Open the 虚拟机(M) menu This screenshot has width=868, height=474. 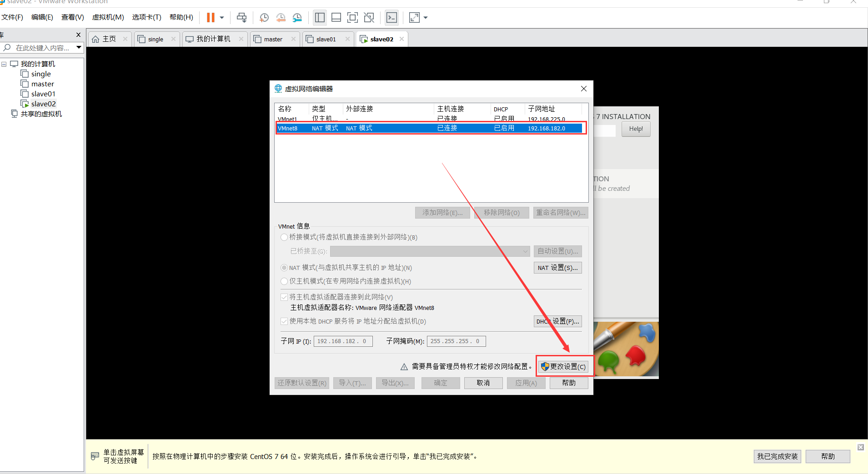107,17
